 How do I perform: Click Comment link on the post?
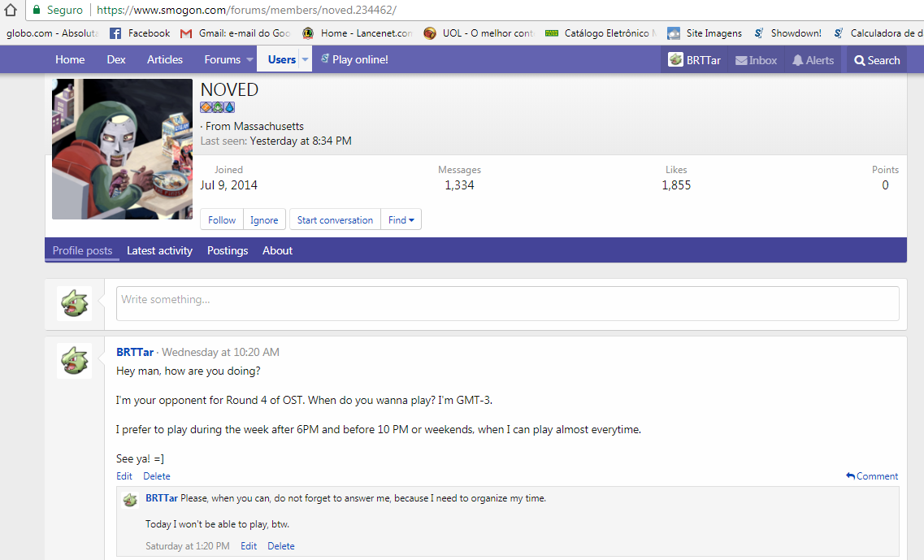[x=872, y=476]
